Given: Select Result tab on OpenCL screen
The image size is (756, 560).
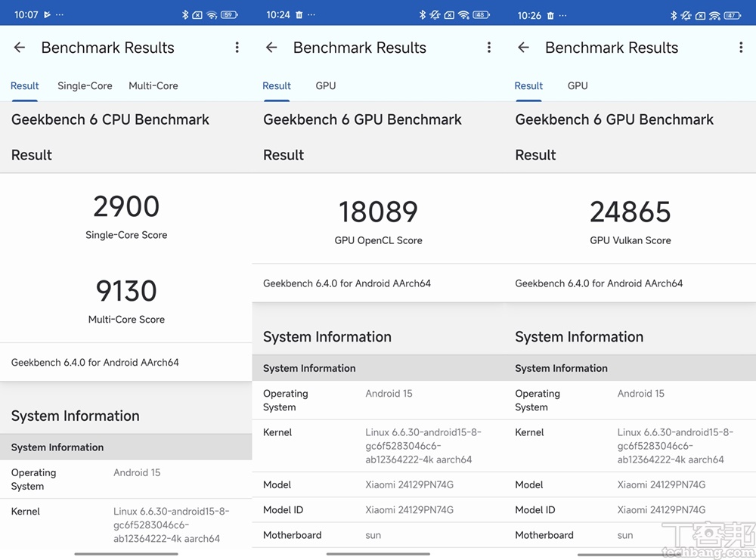Looking at the screenshot, I should 277,86.
